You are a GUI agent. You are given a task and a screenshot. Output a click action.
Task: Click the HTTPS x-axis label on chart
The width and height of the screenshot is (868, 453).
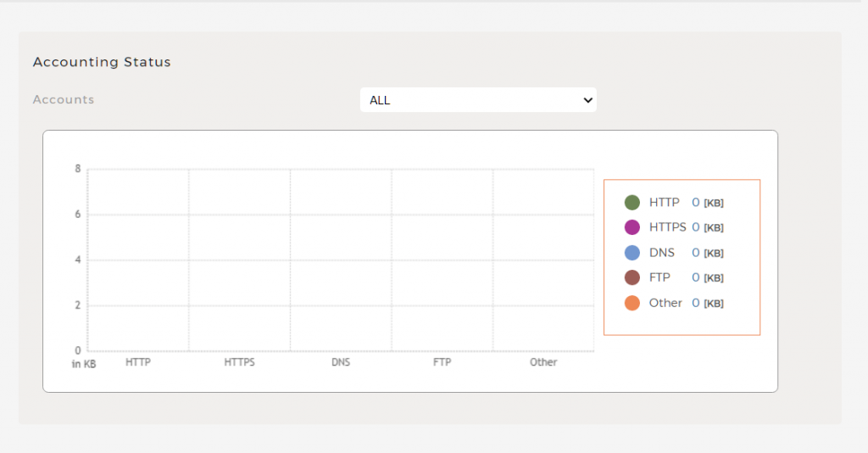click(239, 362)
